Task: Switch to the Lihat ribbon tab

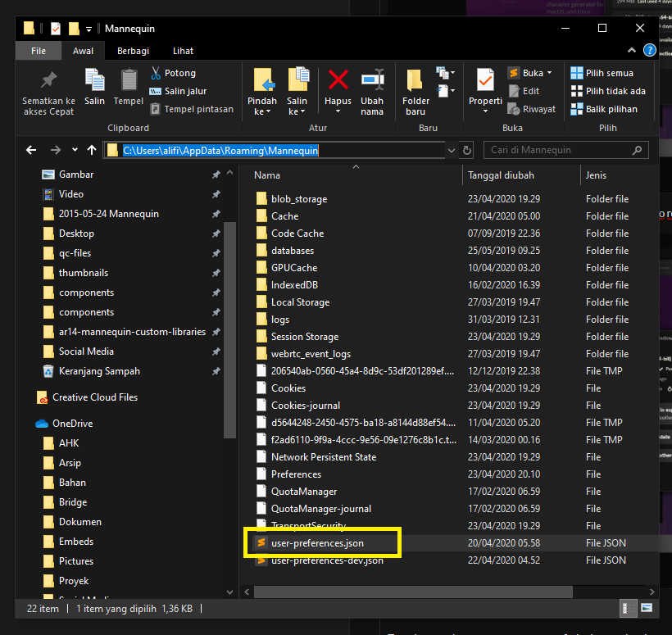Action: [183, 51]
